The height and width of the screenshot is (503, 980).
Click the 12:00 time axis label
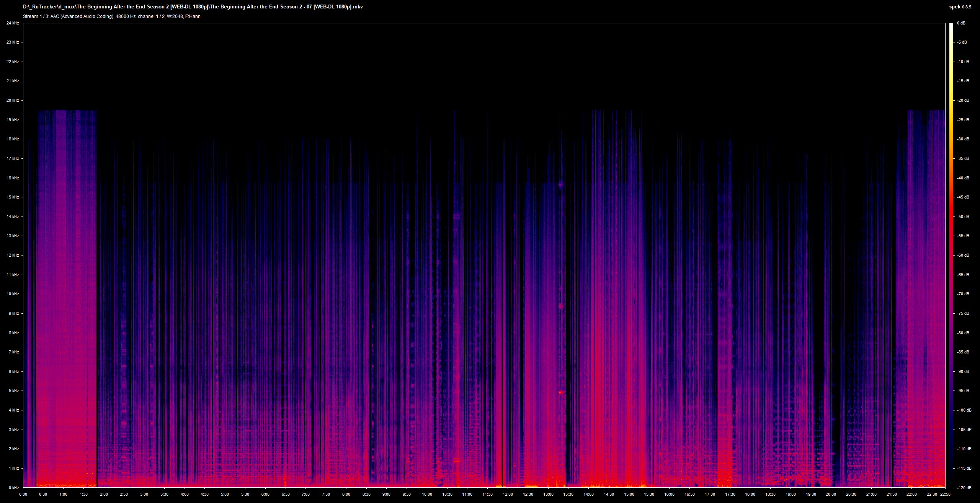tap(508, 494)
